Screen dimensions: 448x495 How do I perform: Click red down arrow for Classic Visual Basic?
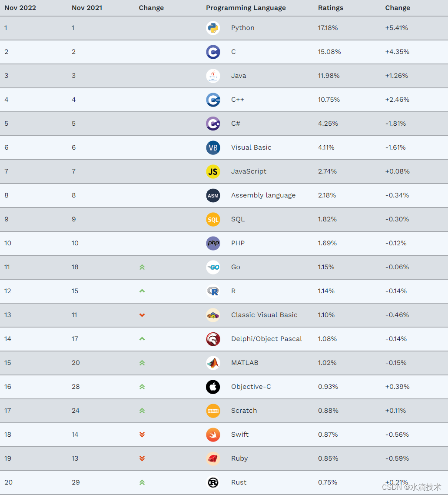coord(142,315)
